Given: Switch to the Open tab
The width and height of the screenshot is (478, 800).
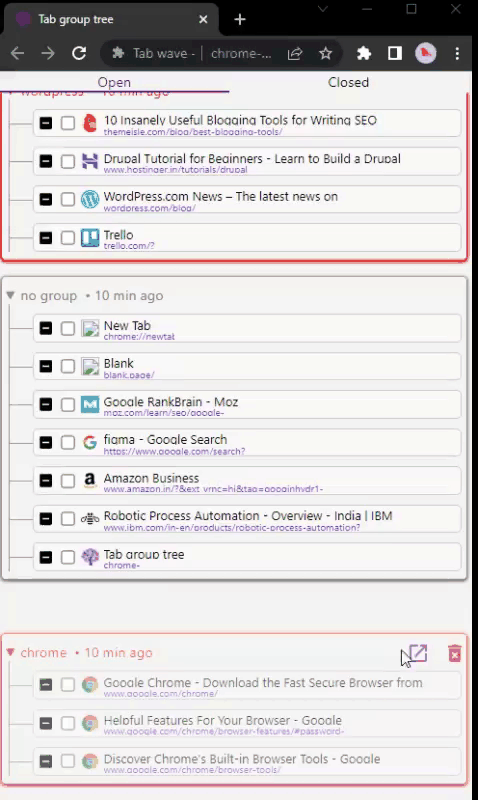Looking at the screenshot, I should tap(114, 82).
